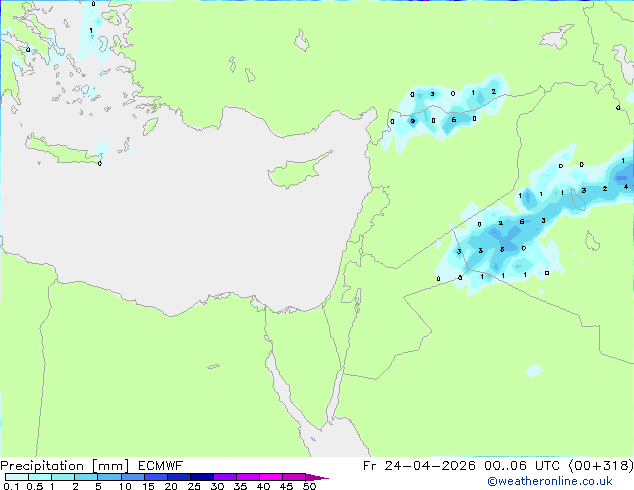The height and width of the screenshot is (490, 634).
Task: Click the 30–35 mm purple legend swatch
Action: point(225,477)
